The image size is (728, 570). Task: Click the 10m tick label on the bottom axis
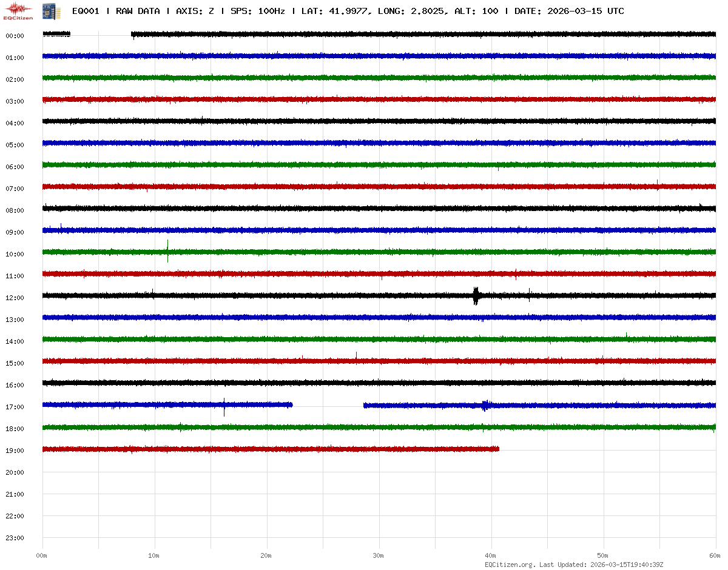tap(153, 555)
